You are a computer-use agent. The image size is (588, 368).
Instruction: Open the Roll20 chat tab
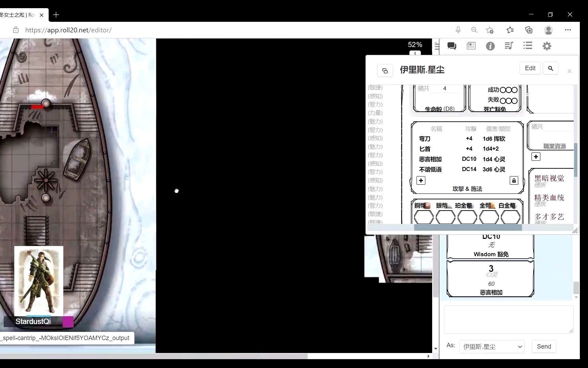(x=452, y=46)
